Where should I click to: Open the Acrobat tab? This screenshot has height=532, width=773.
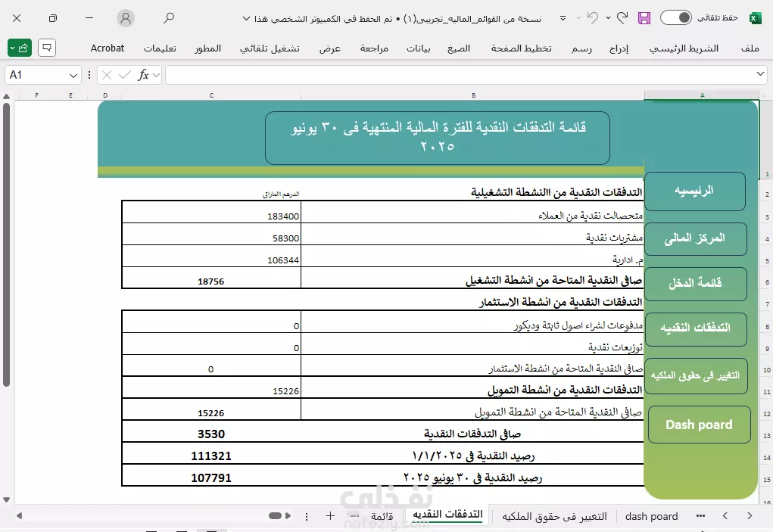point(108,48)
